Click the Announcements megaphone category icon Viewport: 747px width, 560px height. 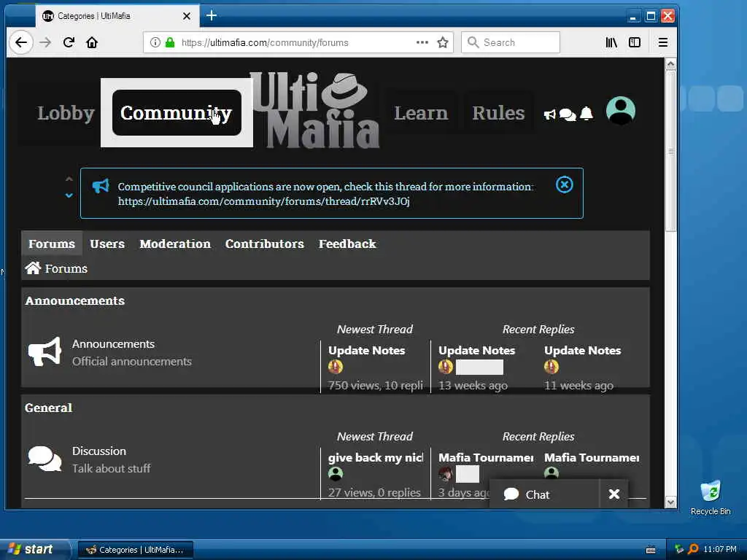click(44, 352)
